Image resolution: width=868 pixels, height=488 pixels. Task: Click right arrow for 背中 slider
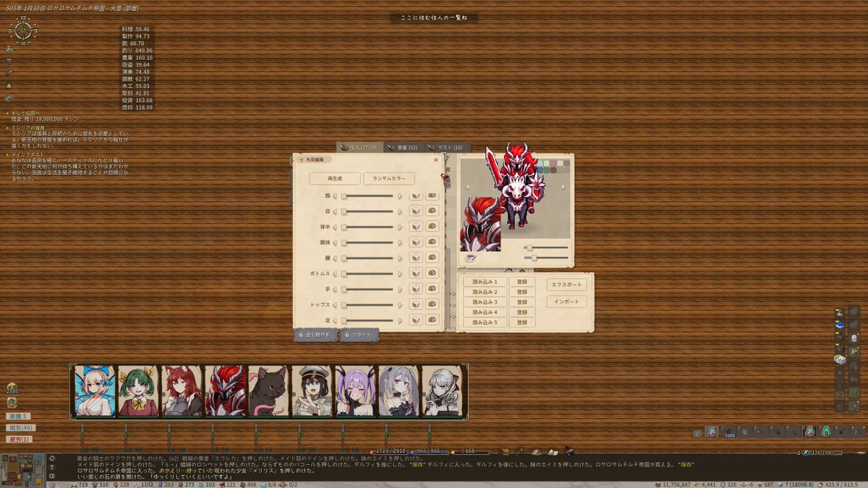coord(400,226)
